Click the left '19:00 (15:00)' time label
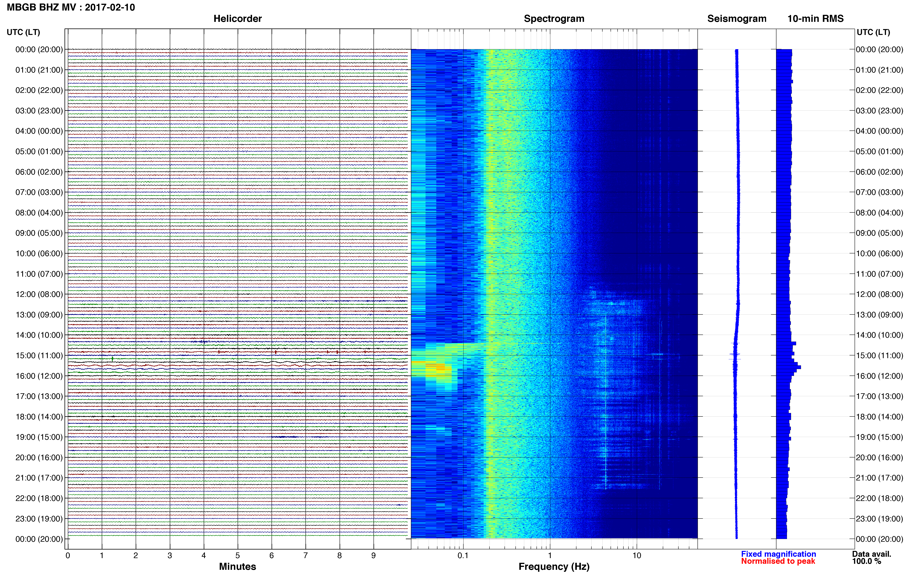Screen dimensions: 924x578 pos(39,437)
